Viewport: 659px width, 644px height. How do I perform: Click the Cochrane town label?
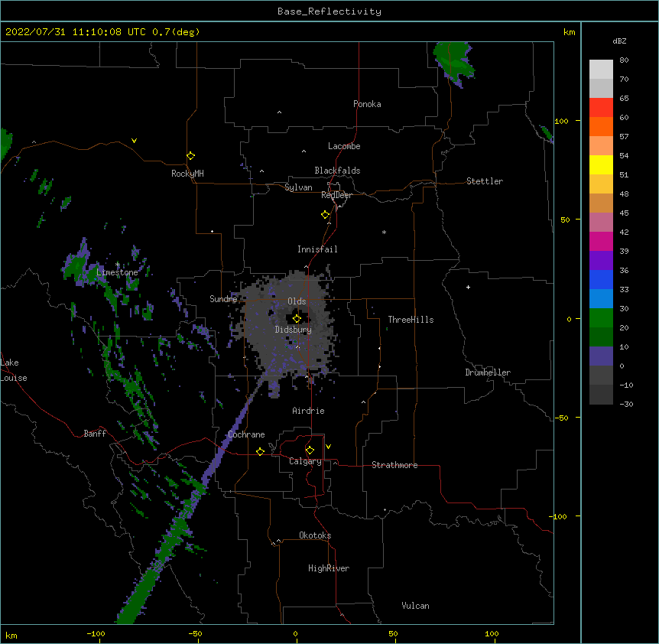246,434
